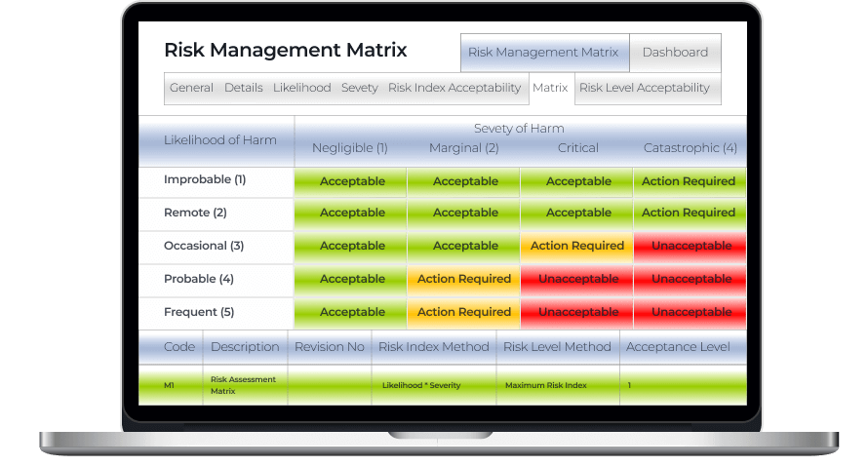Open Risk Index Acceptability tab
This screenshot has width=868, height=466.
pos(454,88)
